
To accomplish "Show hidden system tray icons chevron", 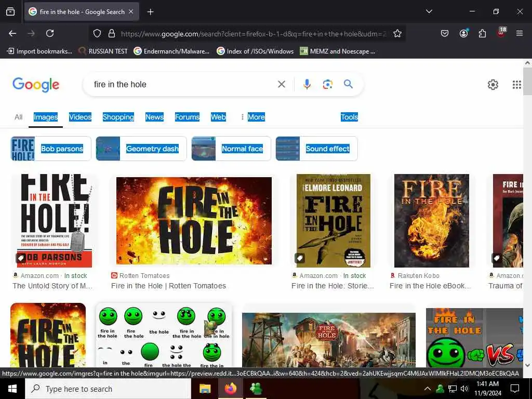I will [x=428, y=389].
